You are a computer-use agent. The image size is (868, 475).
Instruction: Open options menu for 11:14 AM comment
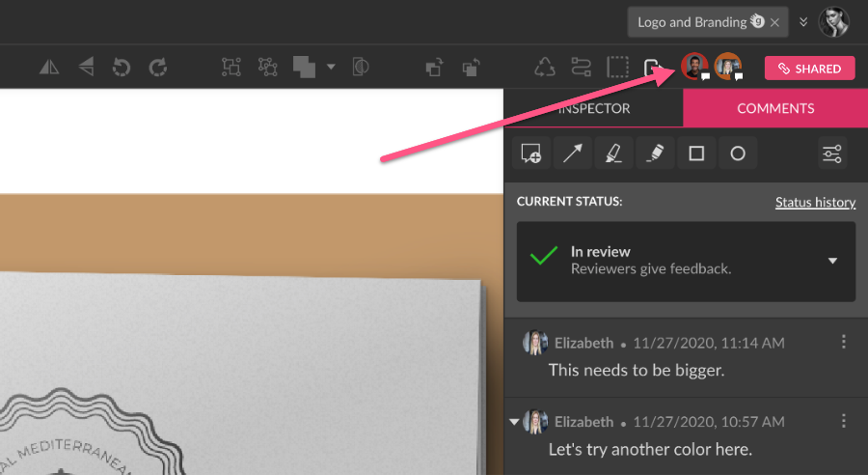[844, 342]
